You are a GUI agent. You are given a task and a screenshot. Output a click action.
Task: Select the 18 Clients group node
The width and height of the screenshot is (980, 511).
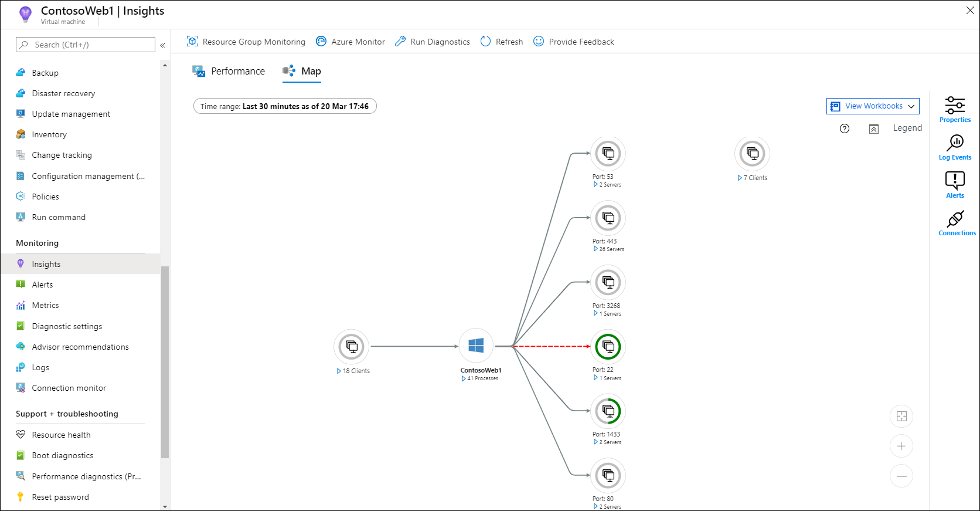coord(352,347)
